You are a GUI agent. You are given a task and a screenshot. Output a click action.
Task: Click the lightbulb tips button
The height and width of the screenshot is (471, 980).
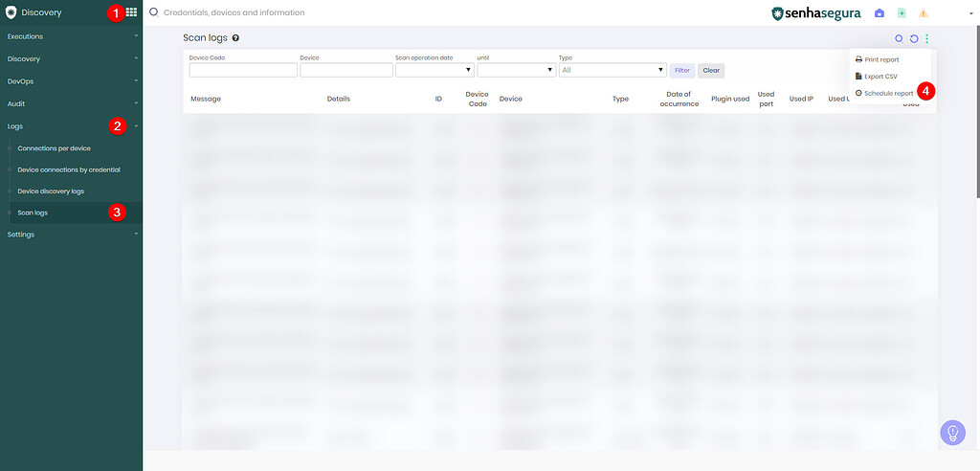952,432
